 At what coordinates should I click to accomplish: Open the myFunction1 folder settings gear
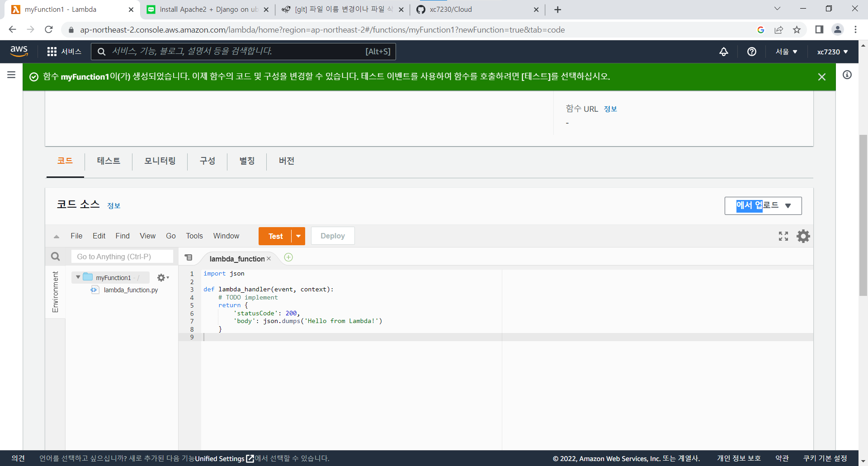(x=163, y=277)
